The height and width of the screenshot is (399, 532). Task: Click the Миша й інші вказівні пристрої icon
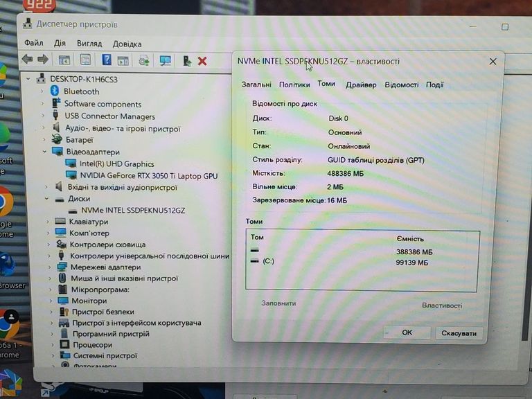[62, 278]
